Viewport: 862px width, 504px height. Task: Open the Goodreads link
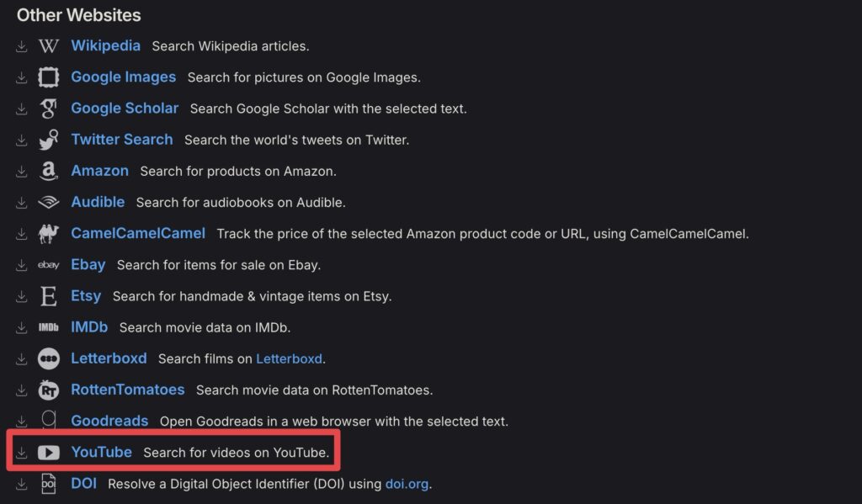coord(109,421)
